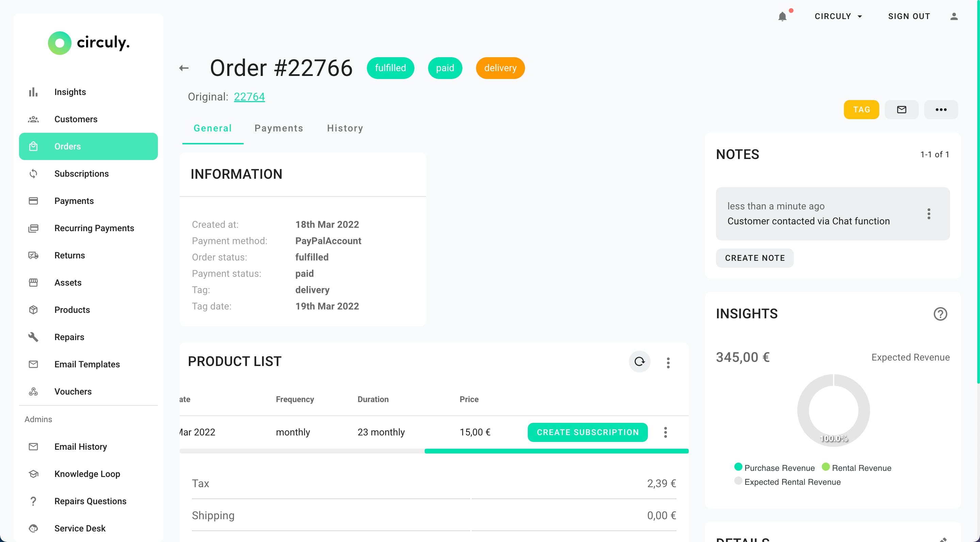This screenshot has height=542, width=980.
Task: Click the Expected Rental Revenue legend dot
Action: (738, 480)
